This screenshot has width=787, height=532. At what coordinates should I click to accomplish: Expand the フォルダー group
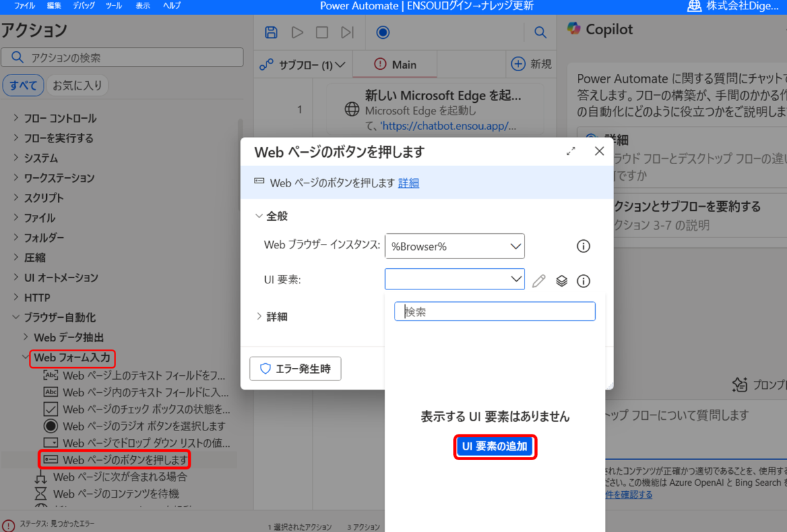pos(16,237)
